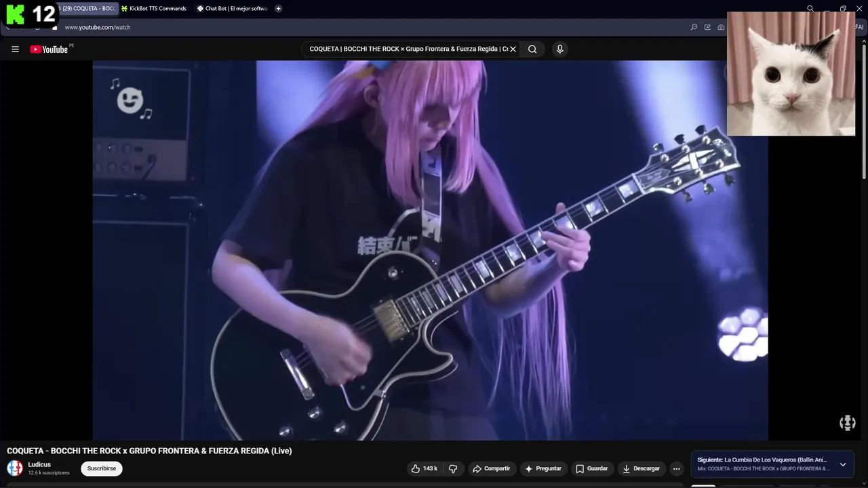Like the video with 143 k thumbs up
The image size is (868, 488).
424,468
